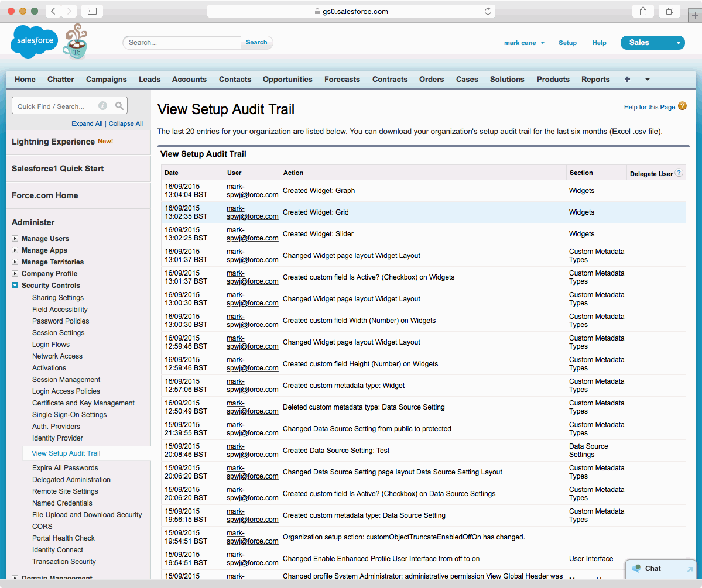Open Help for this Page question mark icon
Screen dimensions: 702x588
(x=682, y=107)
